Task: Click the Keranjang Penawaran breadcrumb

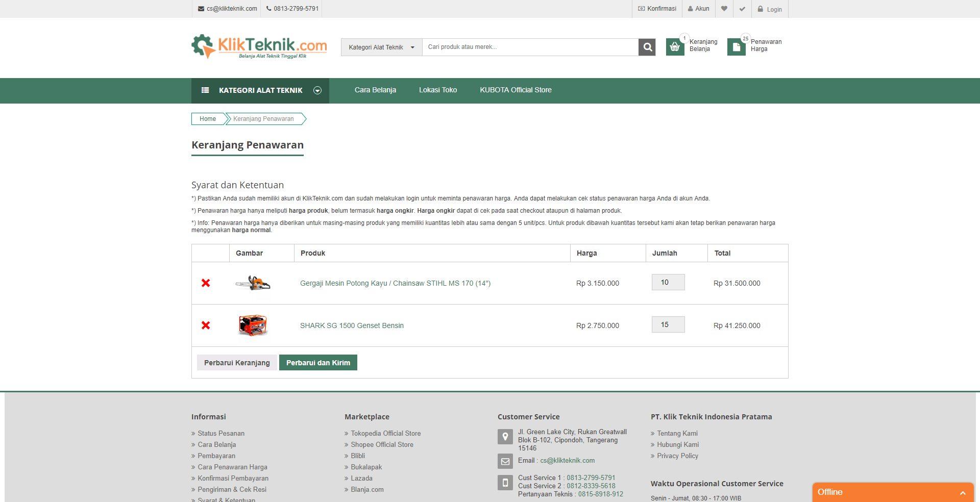Action: [x=263, y=119]
